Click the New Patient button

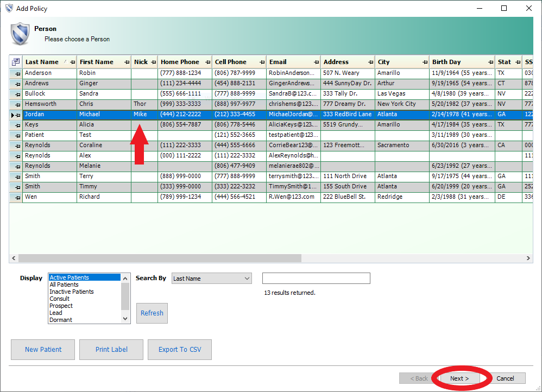43,350
